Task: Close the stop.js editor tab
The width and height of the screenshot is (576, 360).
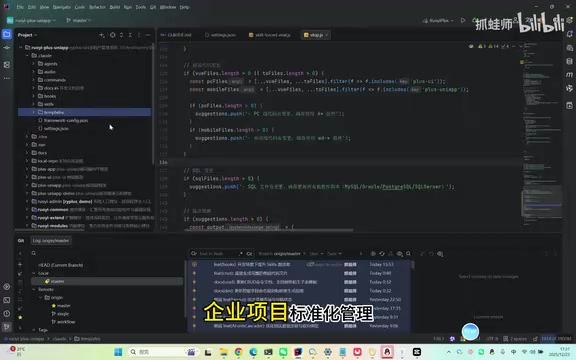Action: pos(327,35)
